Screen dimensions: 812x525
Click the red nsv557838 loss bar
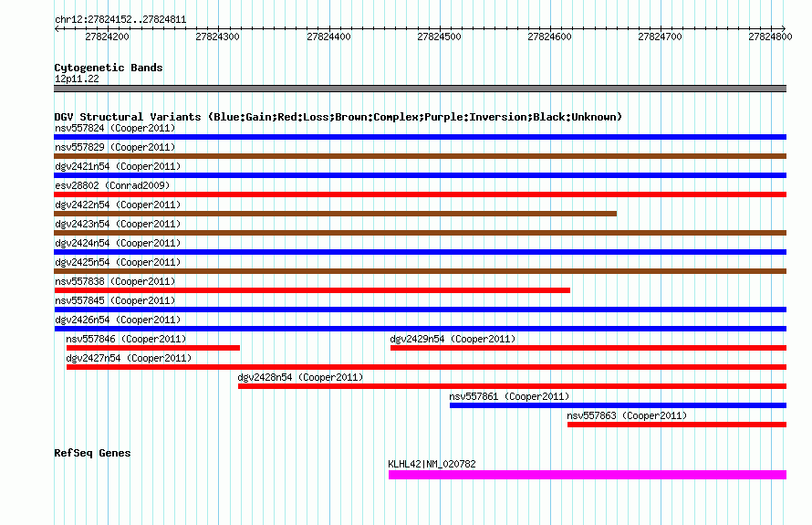pyautogui.click(x=312, y=290)
